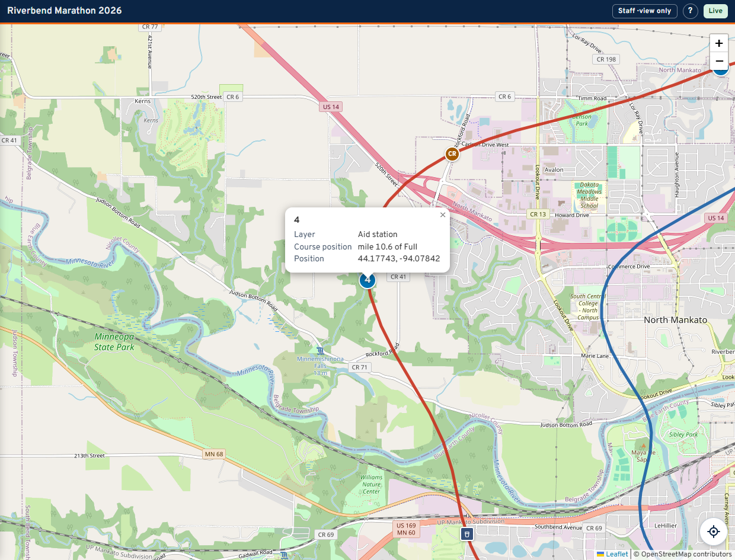
Task: Click 'Aid station' layer value in popup
Action: [378, 234]
